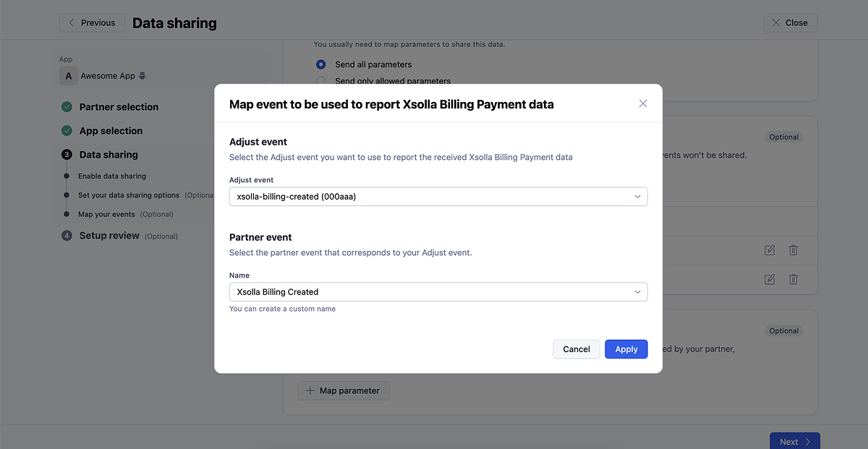Go back using the Previous button

[x=92, y=23]
